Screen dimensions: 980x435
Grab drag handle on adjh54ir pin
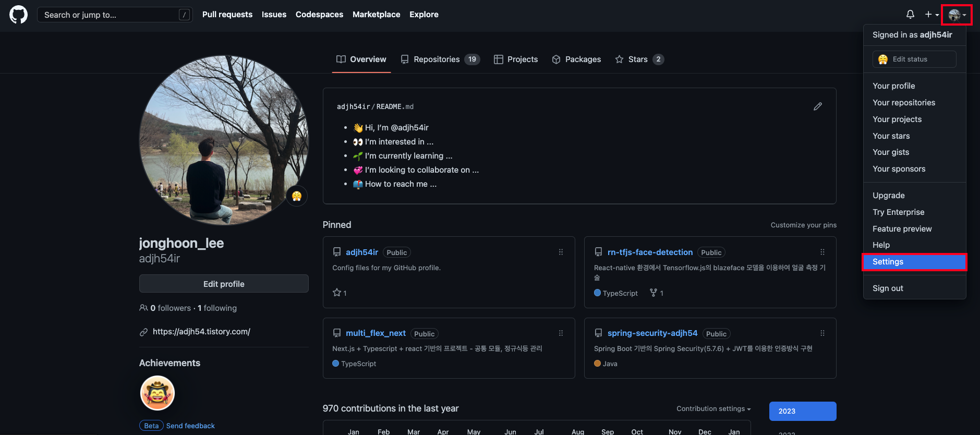click(x=561, y=252)
